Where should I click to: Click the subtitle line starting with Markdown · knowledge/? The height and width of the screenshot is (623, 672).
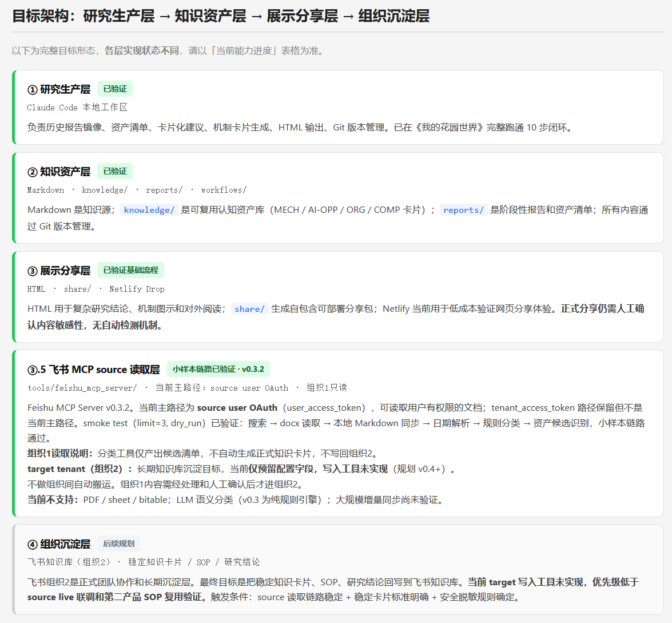(x=137, y=190)
